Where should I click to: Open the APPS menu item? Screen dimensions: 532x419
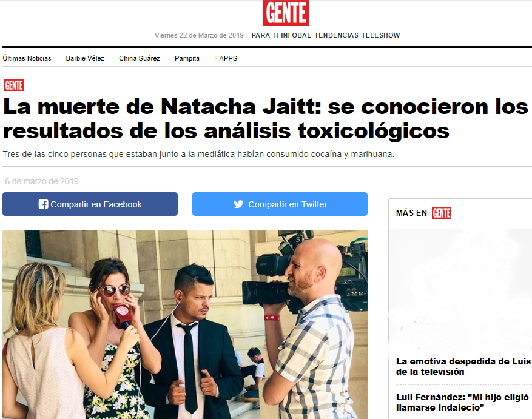(228, 58)
